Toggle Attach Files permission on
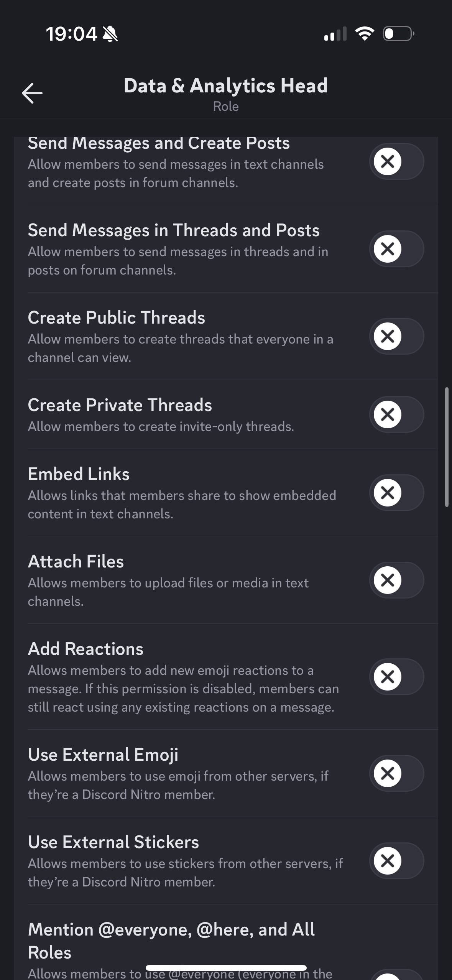452x980 pixels. pyautogui.click(x=396, y=580)
